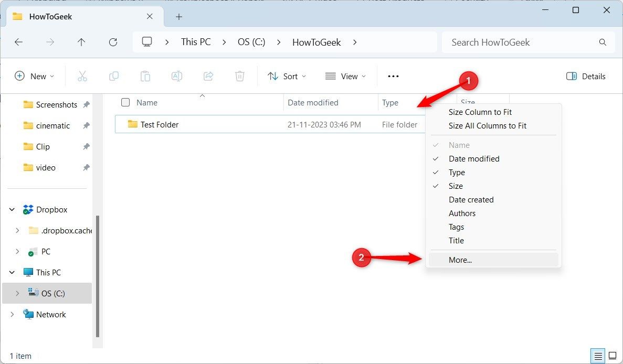Click the Copy icon in toolbar
Viewport: 623px width, 364px height.
pyautogui.click(x=114, y=76)
